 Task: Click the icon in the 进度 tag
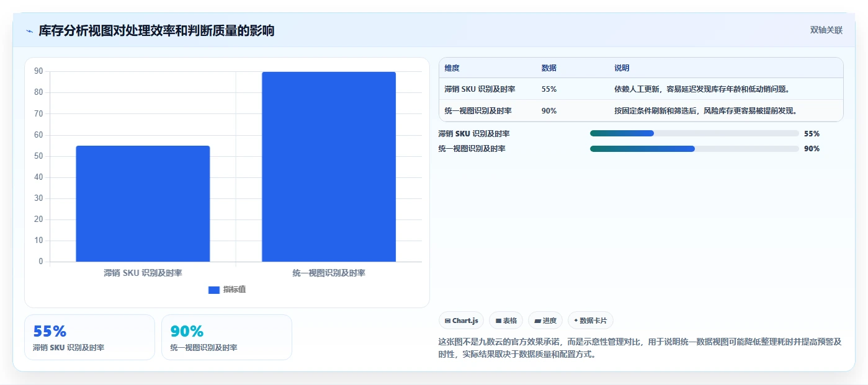537,321
